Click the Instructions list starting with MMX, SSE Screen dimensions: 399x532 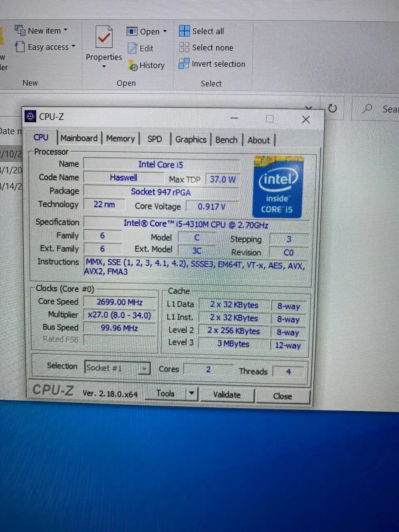[196, 267]
